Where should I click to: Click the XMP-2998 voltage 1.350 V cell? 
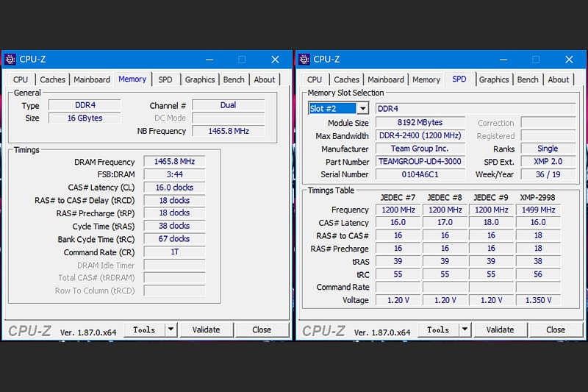pyautogui.click(x=539, y=300)
